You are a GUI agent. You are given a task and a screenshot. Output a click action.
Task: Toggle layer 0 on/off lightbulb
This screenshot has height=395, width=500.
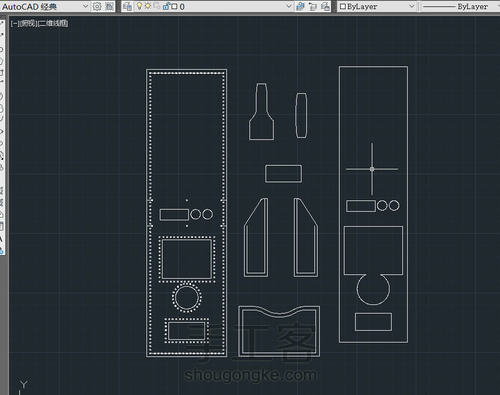pyautogui.click(x=139, y=6)
